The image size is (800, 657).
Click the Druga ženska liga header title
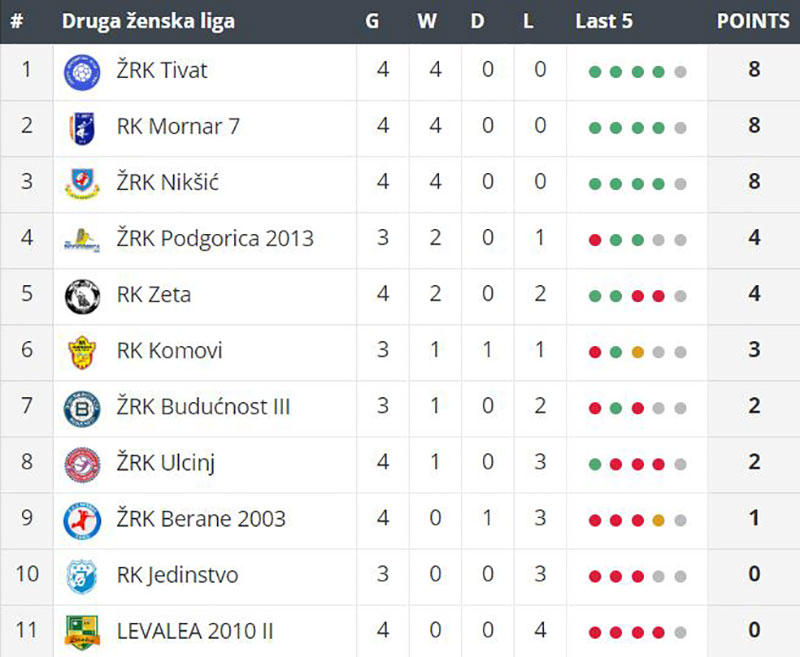click(x=148, y=21)
